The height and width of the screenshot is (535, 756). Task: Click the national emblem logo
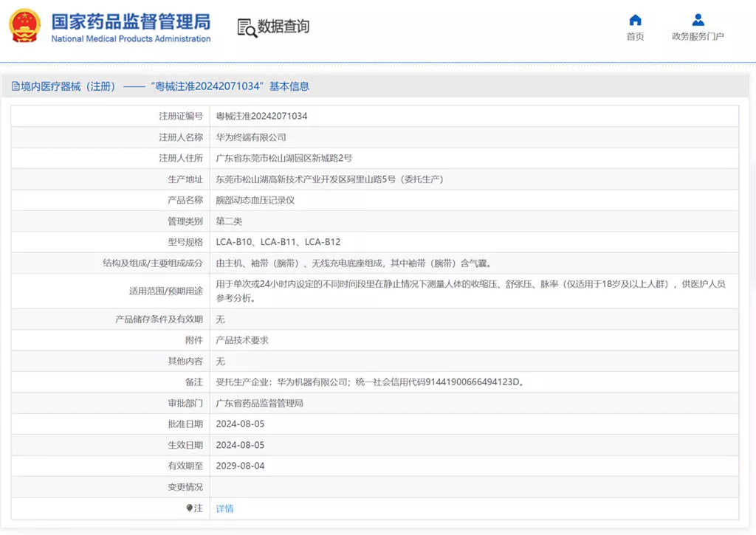coord(24,26)
